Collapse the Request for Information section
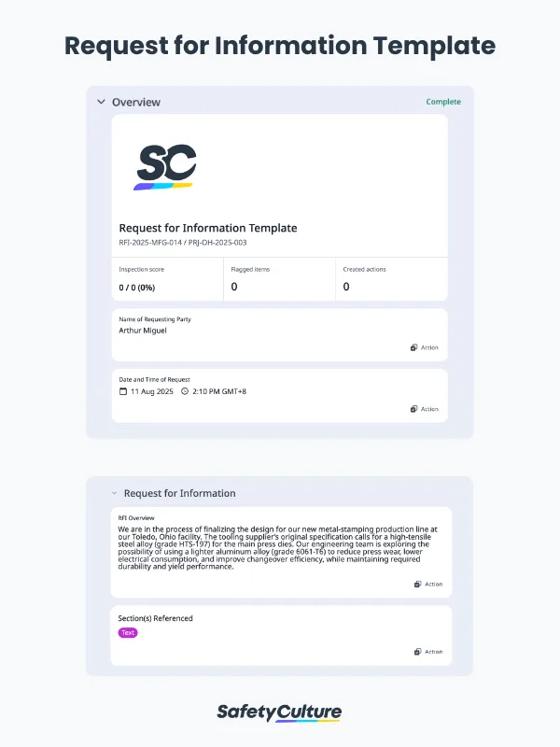560x747 pixels. pos(112,493)
